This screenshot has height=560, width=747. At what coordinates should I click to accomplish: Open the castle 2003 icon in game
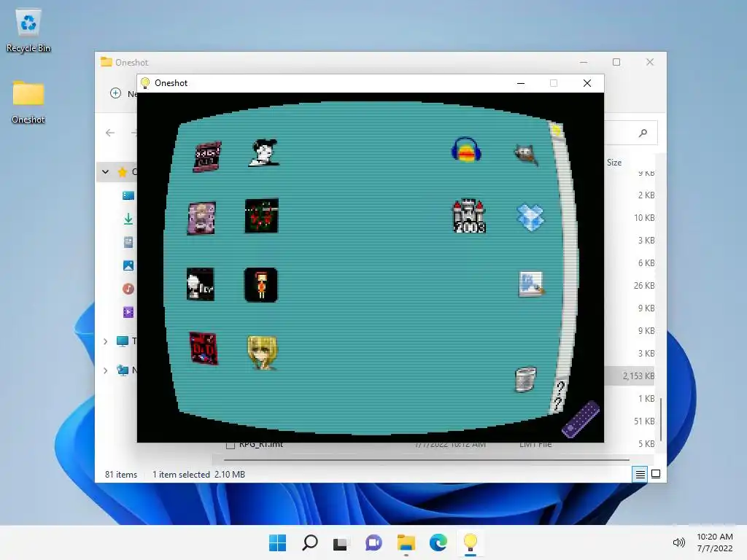tap(469, 216)
